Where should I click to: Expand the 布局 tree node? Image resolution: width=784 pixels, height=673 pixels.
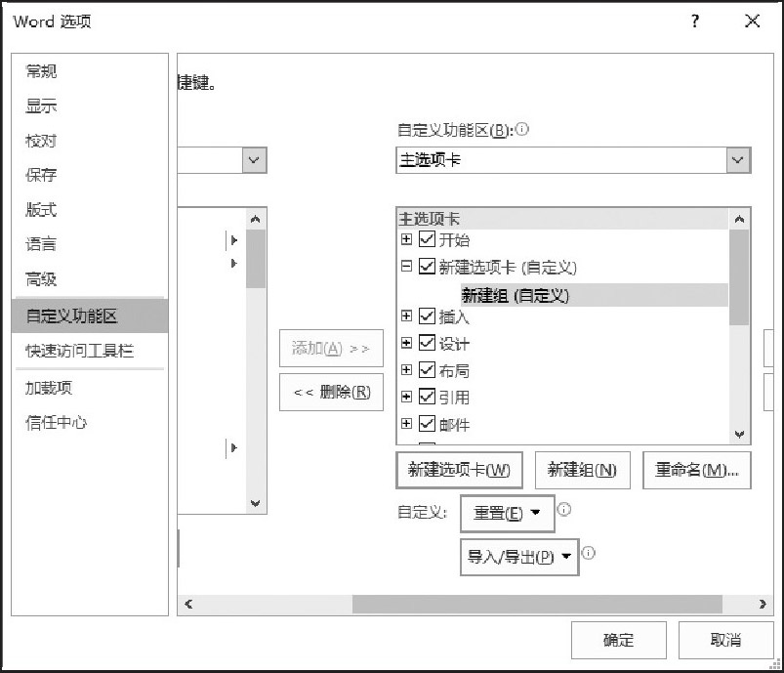406,370
